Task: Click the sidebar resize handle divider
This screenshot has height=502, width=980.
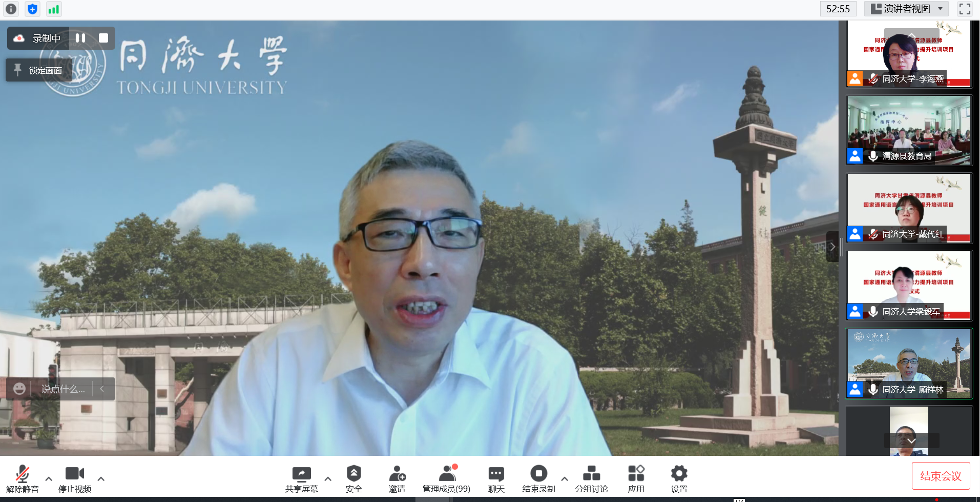Action: (841, 247)
